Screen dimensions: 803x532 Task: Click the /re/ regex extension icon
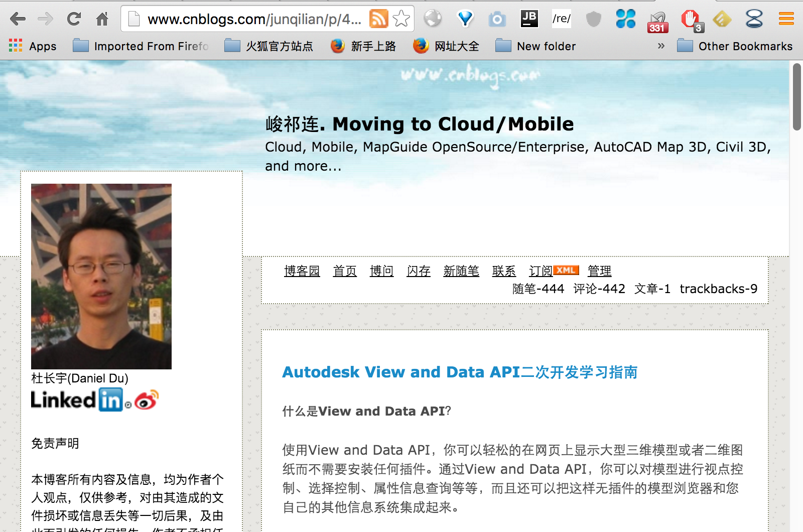coord(562,19)
